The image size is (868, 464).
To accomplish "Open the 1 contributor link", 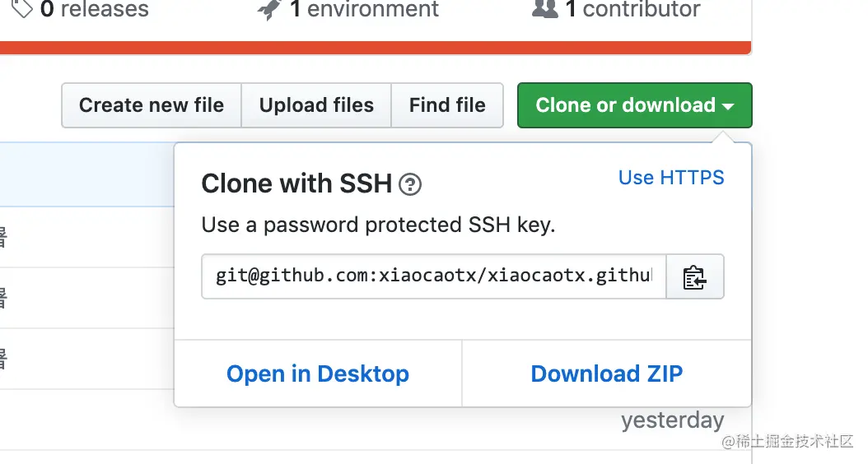I will pos(632,9).
